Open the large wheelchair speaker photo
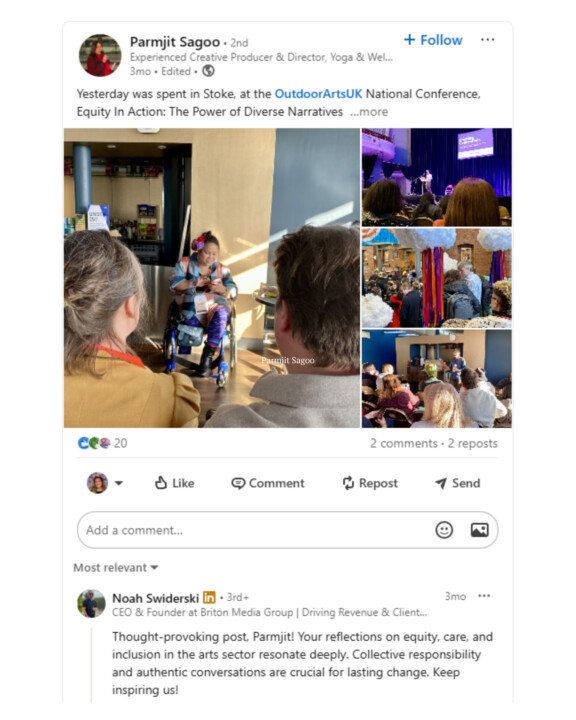 [x=212, y=278]
